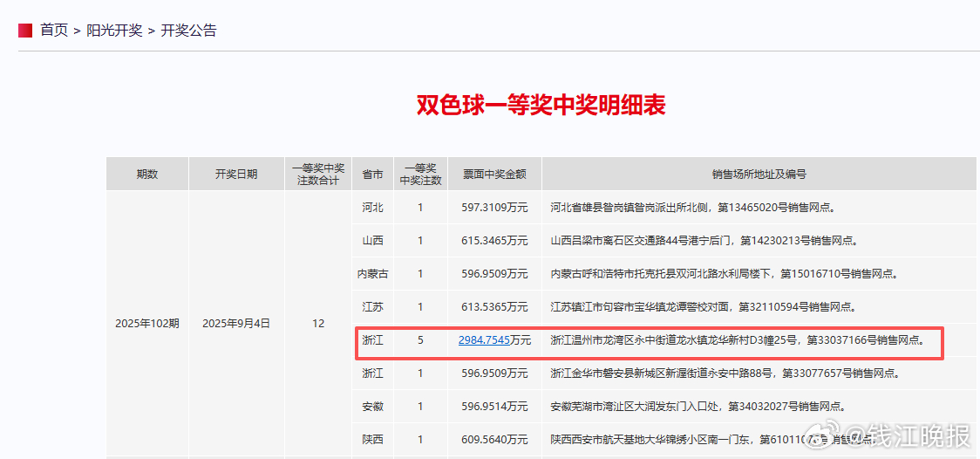The image size is (980, 459).
Task: Click the 一等奖中奖注数 column header
Action: coord(420,174)
